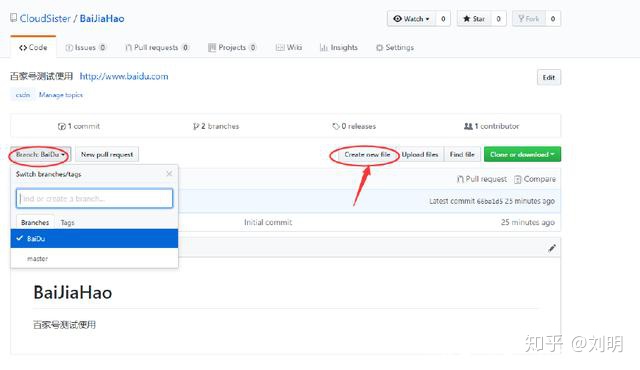Open the Settings tab

click(395, 47)
